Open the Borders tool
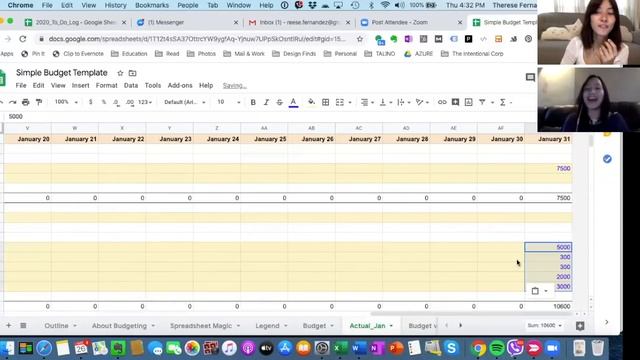 (325, 102)
